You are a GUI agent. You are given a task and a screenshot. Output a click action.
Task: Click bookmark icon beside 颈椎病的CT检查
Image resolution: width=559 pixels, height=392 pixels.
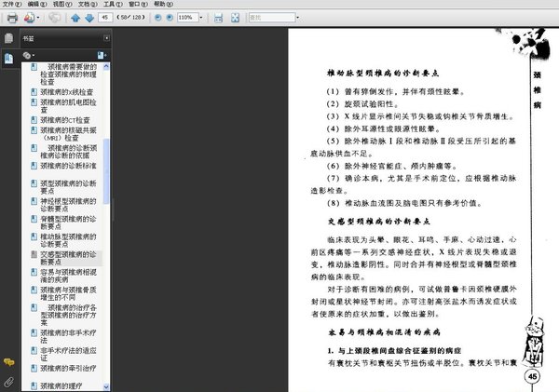tap(34, 120)
